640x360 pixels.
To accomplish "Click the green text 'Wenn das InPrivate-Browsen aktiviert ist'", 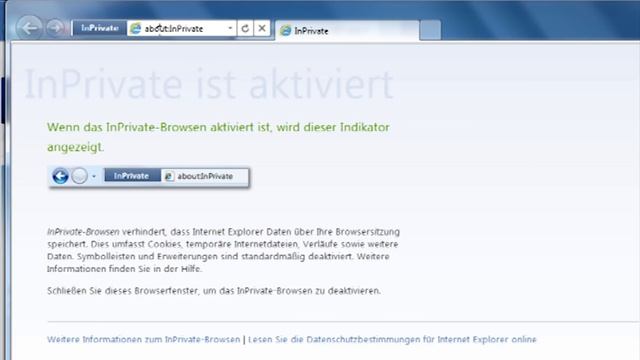I will [158, 127].
